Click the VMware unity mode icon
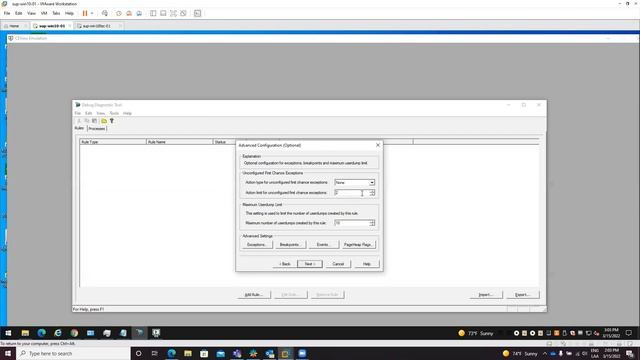640x360 pixels. (184, 13)
